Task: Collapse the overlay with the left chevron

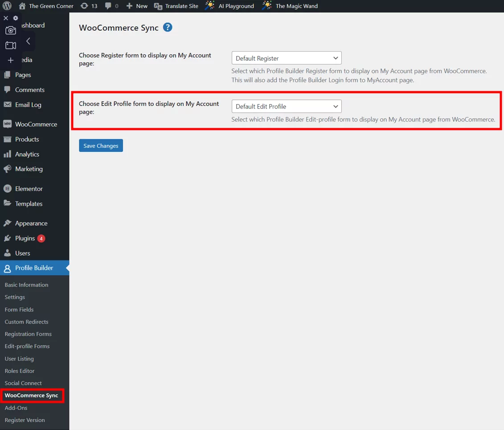Action: tap(28, 41)
